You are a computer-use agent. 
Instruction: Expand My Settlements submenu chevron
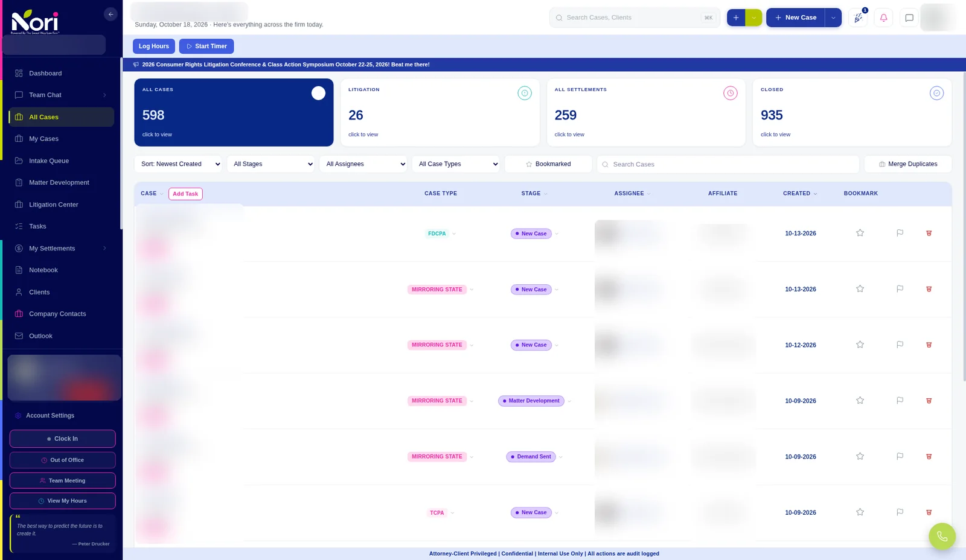coord(104,249)
